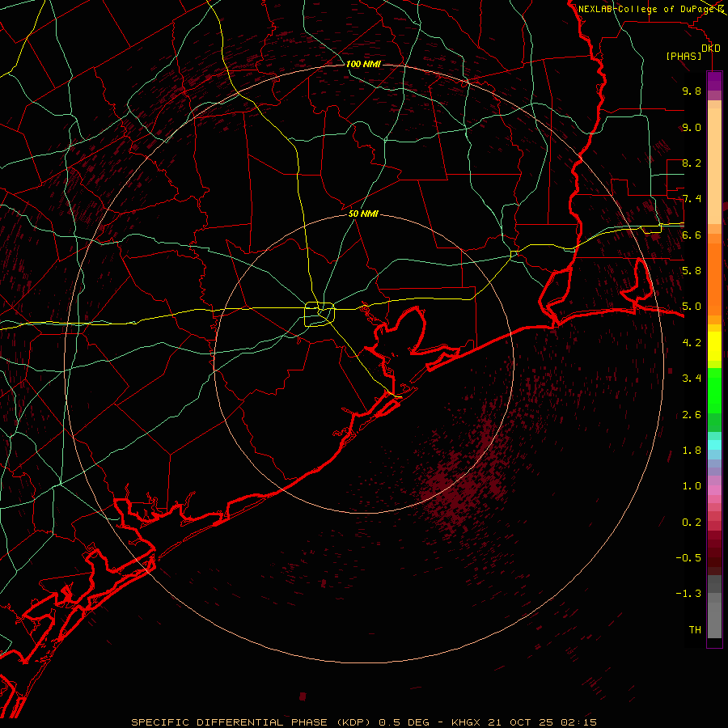This screenshot has height=728, width=728.
Task: Select the 4.2 legend value
Action: click(x=692, y=343)
